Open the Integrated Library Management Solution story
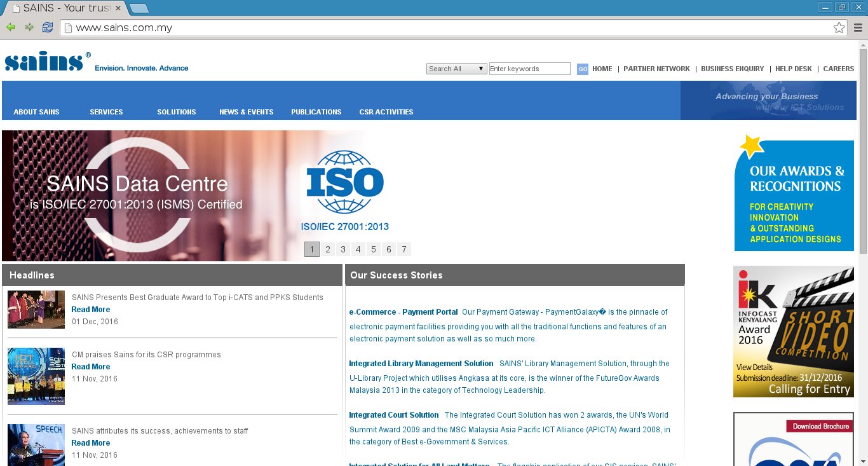The image size is (868, 466). pos(421,364)
